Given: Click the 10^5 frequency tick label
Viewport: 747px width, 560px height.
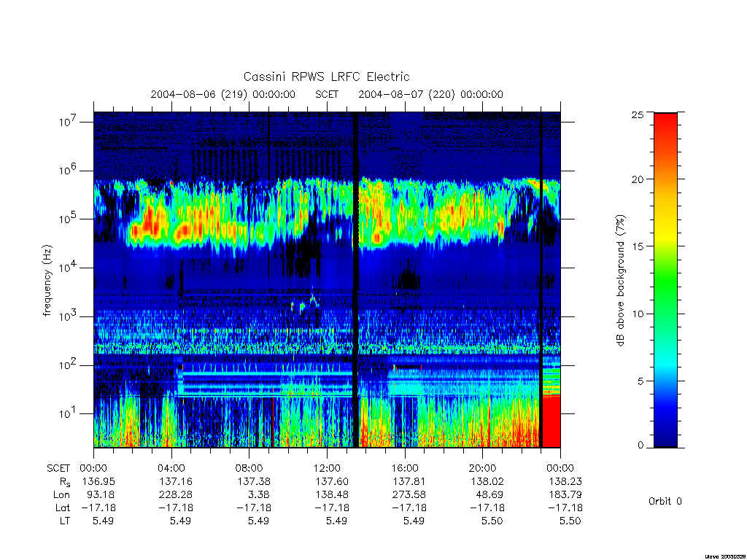Looking at the screenshot, I should [x=68, y=219].
